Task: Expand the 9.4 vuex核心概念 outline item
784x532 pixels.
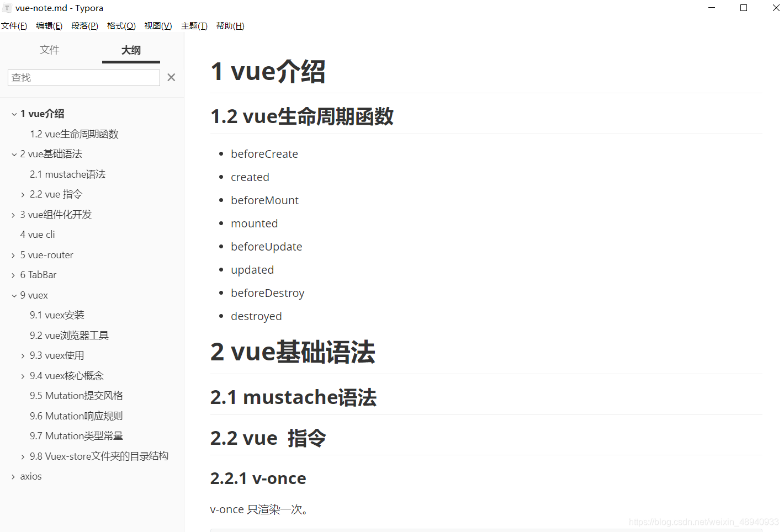Action: click(23, 376)
